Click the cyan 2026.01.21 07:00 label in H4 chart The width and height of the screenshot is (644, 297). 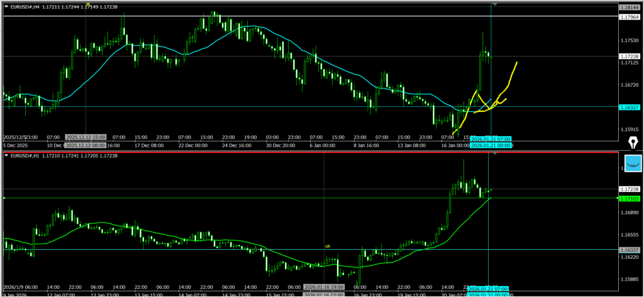[491, 138]
